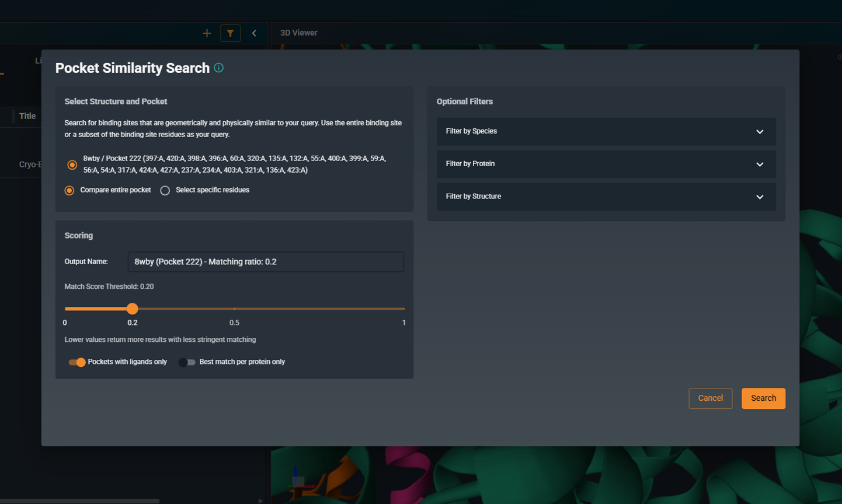The image size is (842, 504).
Task: Select the Compare entire pocket radio button
Action: point(69,190)
